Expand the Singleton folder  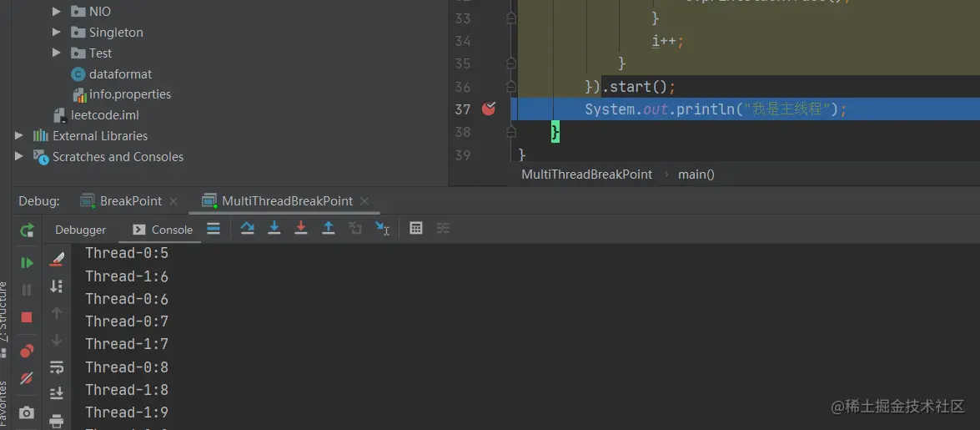click(x=57, y=32)
